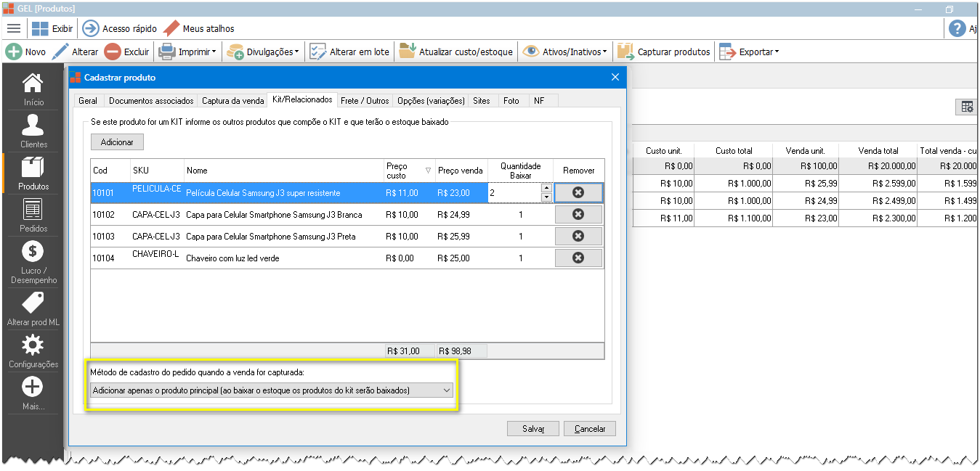Expand Exportar dropdown arrow

[x=777, y=52]
